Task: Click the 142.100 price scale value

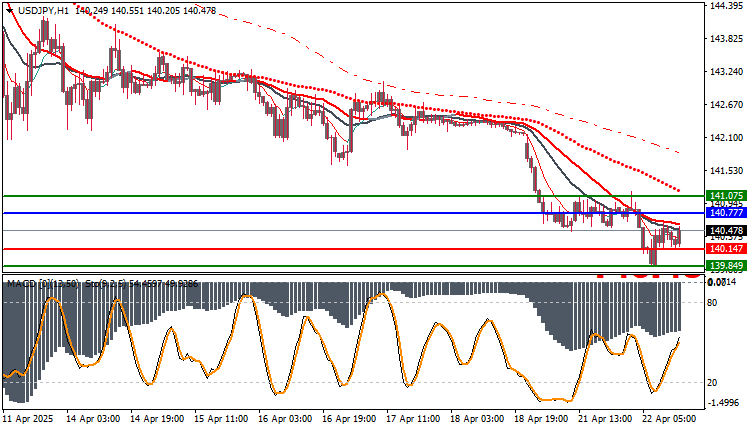Action: (727, 138)
